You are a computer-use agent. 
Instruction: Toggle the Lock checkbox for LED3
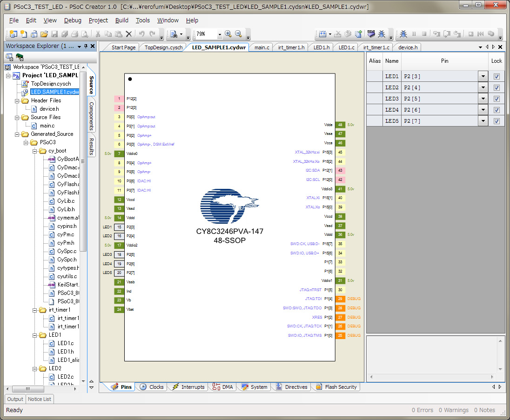(497, 99)
